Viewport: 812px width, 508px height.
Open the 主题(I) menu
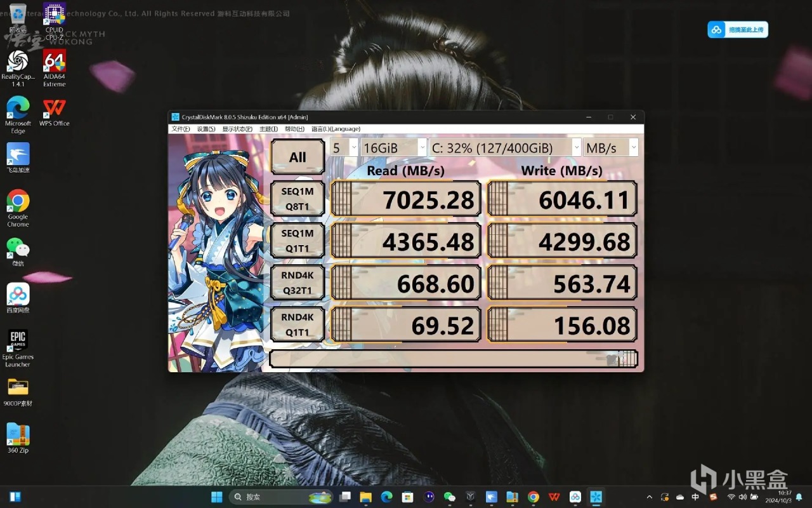268,129
